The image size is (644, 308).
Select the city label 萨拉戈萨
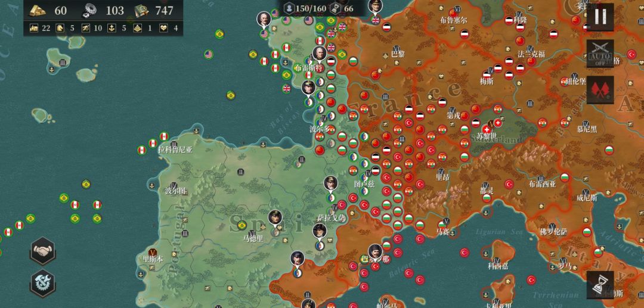pos(331,219)
